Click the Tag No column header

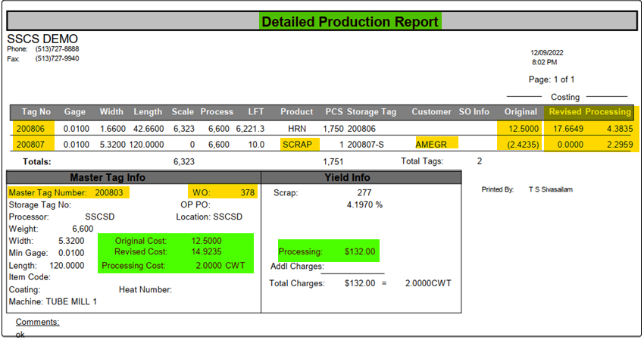(x=36, y=111)
